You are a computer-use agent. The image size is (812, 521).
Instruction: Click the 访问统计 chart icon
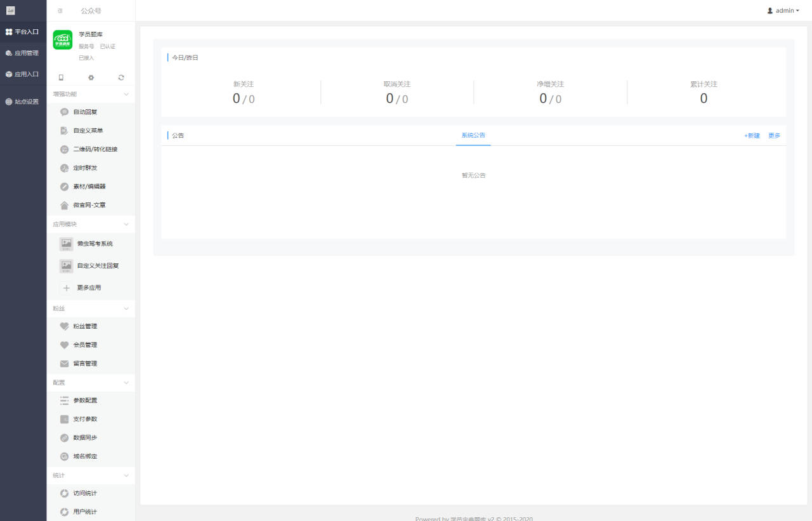coord(64,493)
